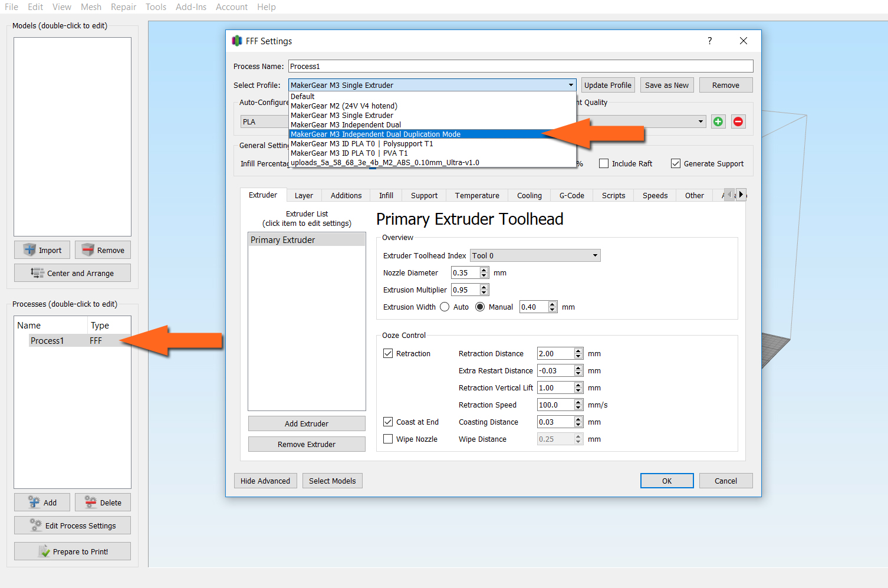Screen dimensions: 888x588
Task: Click into the Process Name text field
Action: 520,66
